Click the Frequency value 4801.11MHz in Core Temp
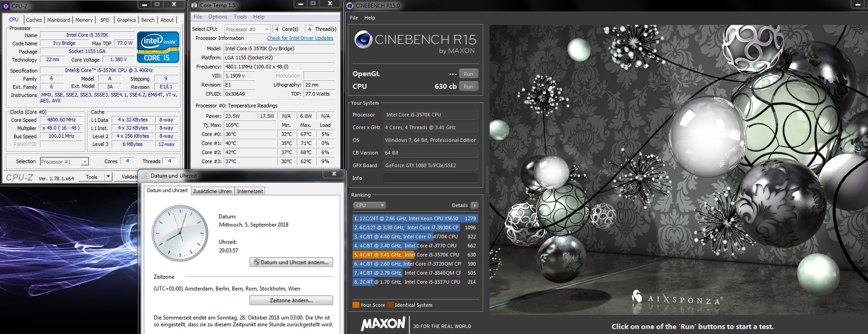The image size is (868, 334). [280, 67]
